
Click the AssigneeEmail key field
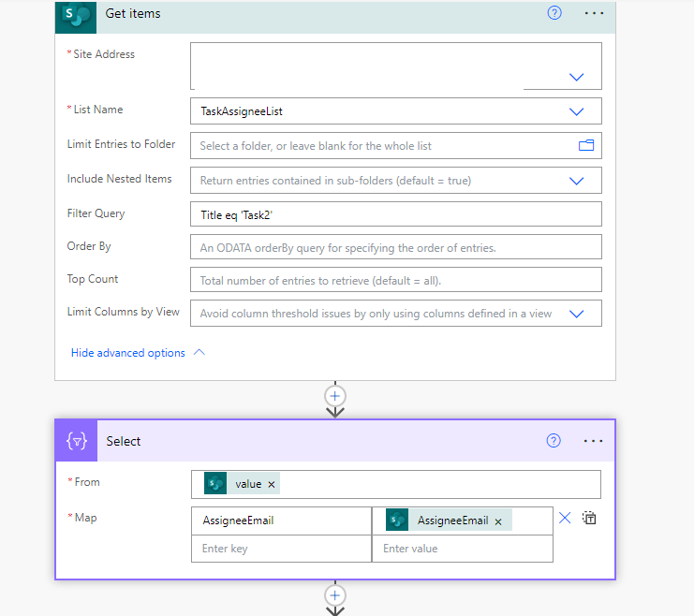click(x=282, y=521)
